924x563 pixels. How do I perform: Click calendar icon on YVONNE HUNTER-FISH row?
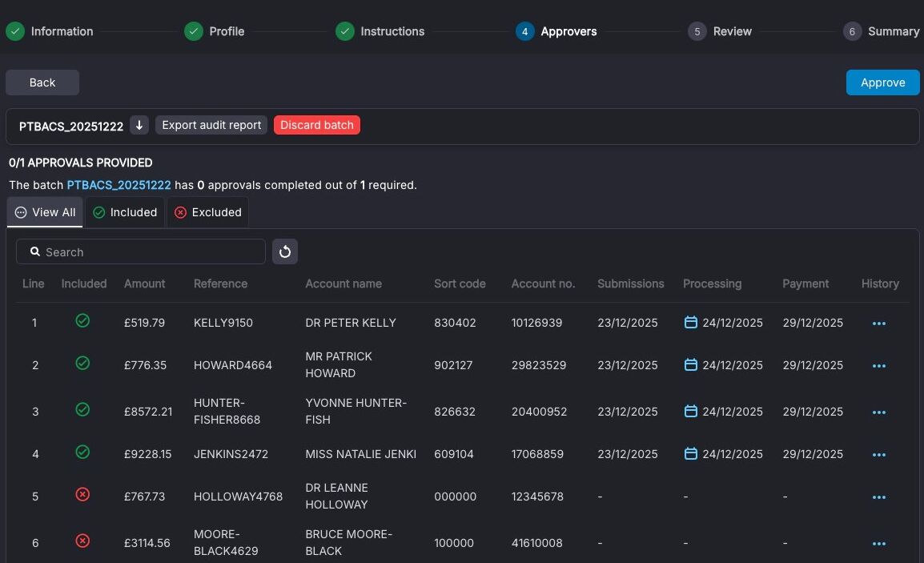point(691,411)
